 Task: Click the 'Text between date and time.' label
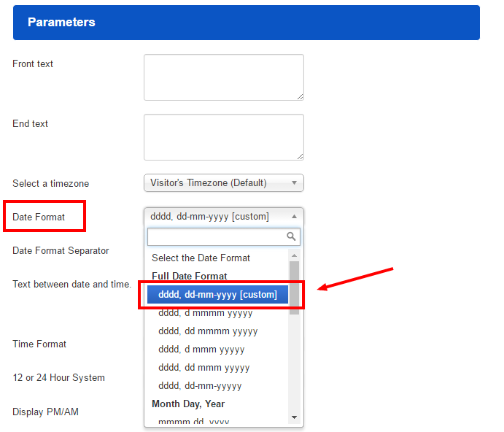click(72, 285)
